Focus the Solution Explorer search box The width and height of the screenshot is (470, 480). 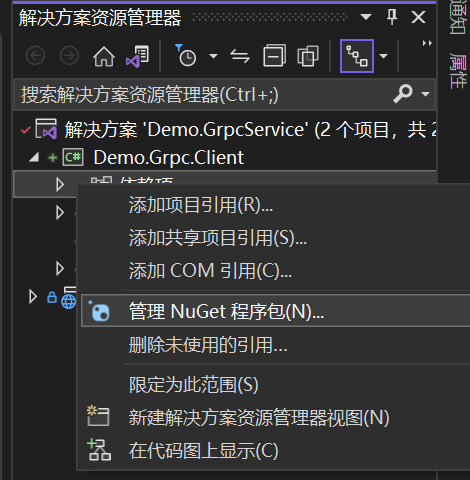pos(203,94)
